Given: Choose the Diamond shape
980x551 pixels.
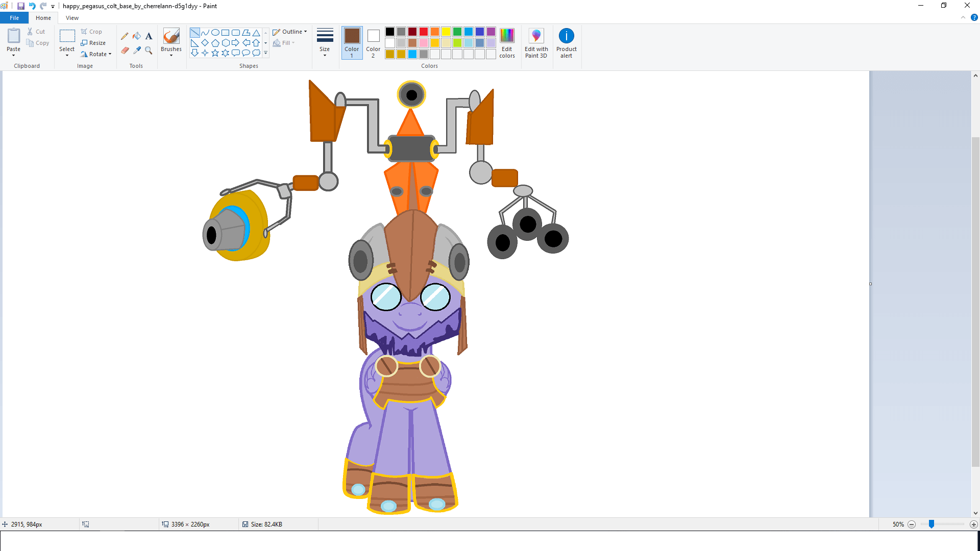Looking at the screenshot, I should tap(205, 43).
